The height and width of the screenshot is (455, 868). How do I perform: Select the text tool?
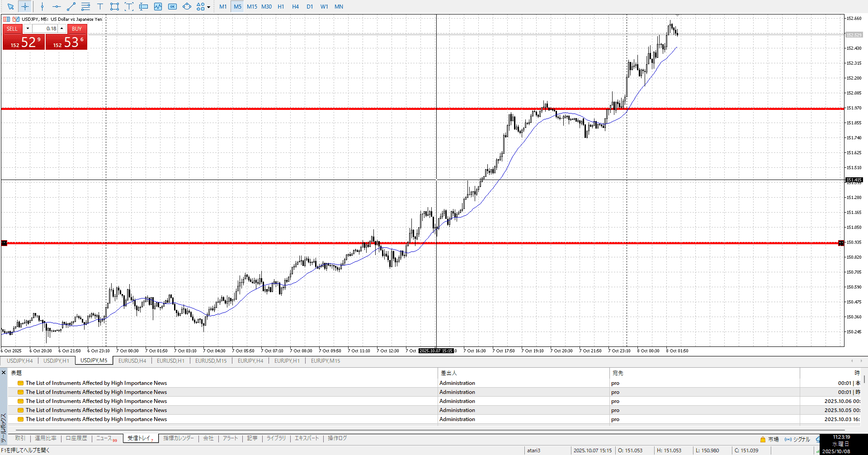(x=100, y=7)
